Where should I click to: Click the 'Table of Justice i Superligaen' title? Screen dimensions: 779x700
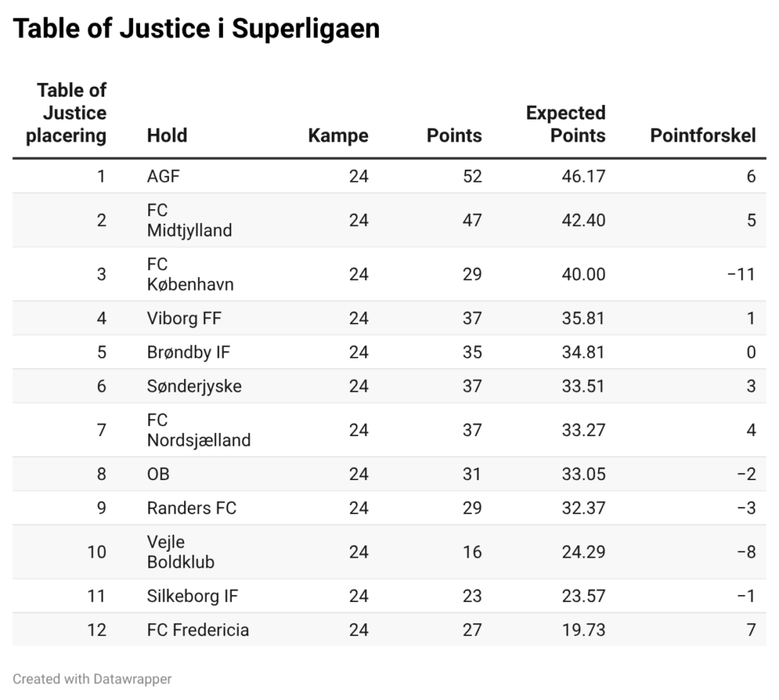click(196, 29)
